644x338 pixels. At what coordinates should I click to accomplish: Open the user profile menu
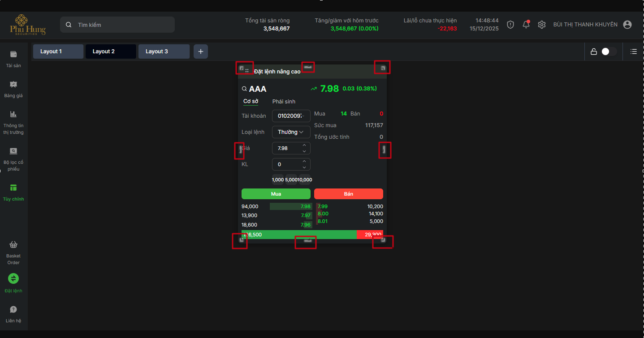[627, 25]
